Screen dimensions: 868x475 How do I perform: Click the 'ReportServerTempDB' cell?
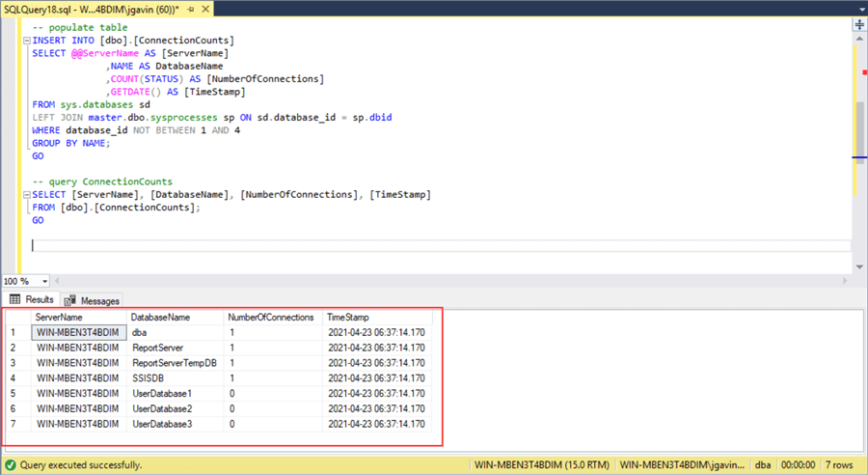click(175, 363)
